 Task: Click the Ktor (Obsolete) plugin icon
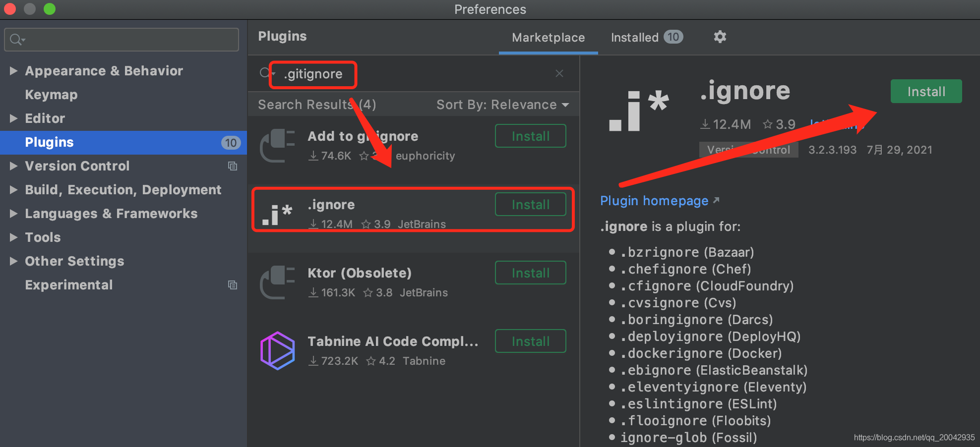click(x=277, y=282)
